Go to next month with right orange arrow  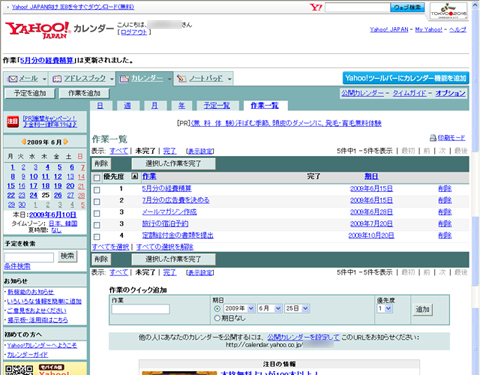66,142
